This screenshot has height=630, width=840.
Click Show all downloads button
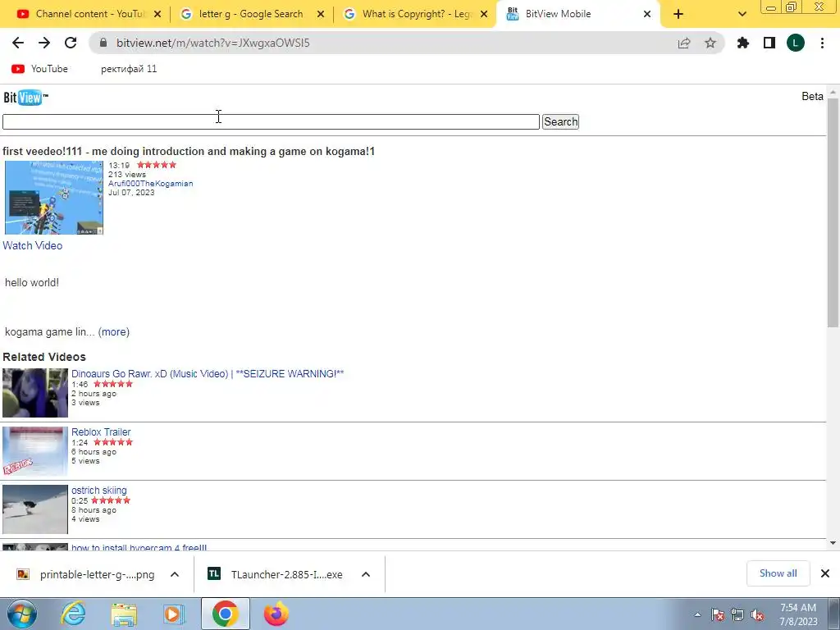pyautogui.click(x=778, y=573)
